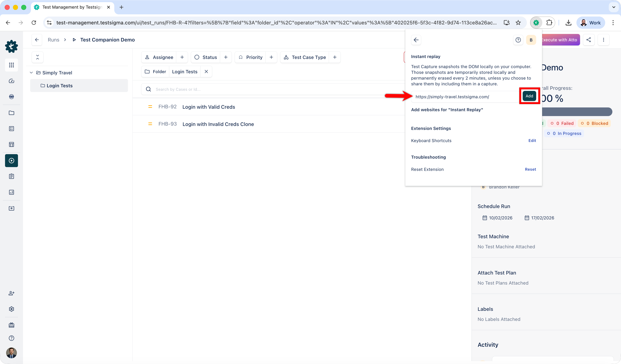Click the Search by Cases field

271,89
